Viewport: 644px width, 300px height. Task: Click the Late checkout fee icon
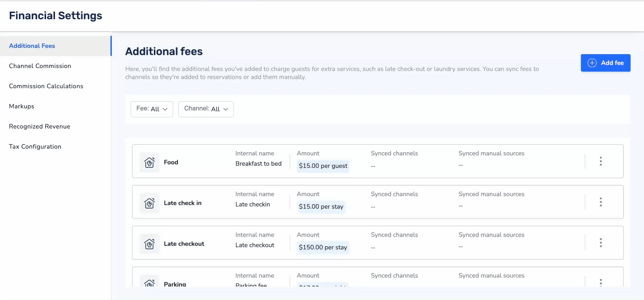pos(149,244)
